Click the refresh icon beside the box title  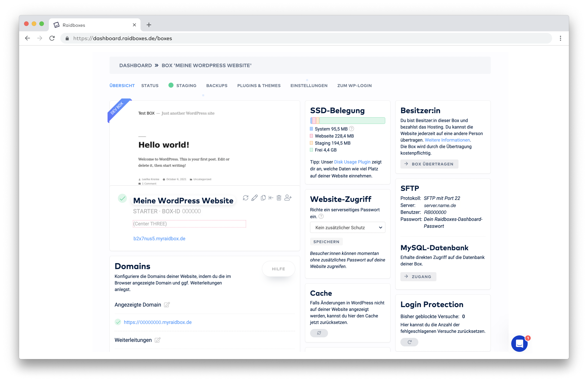click(x=245, y=198)
